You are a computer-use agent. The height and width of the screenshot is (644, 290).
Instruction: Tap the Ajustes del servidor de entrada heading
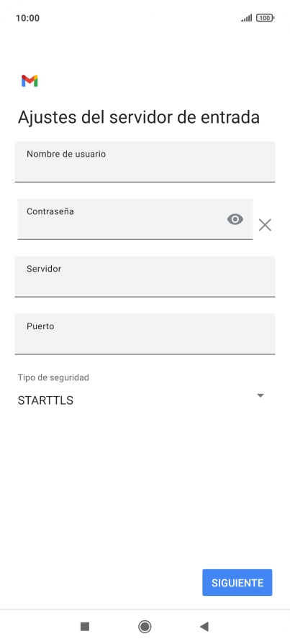tap(139, 117)
